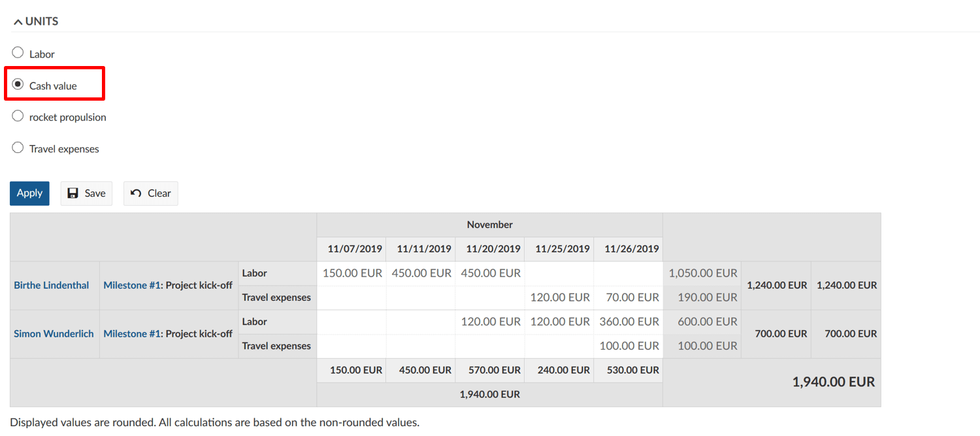Click the Clear undo arrow icon
980x436 pixels.
point(136,193)
